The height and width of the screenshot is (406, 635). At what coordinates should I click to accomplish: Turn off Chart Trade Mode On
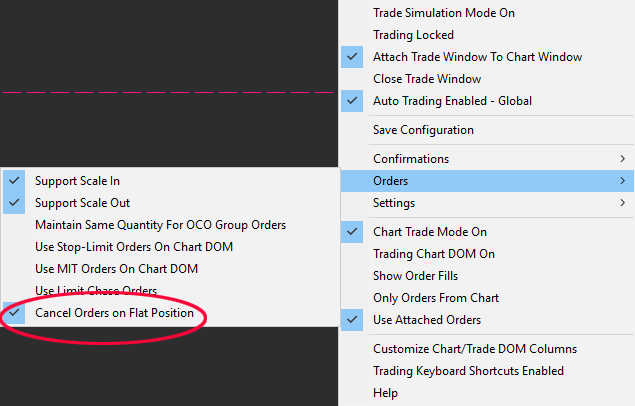[x=430, y=232]
